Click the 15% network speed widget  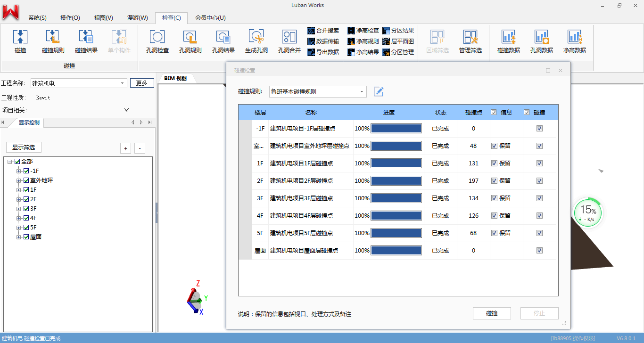[x=587, y=213]
